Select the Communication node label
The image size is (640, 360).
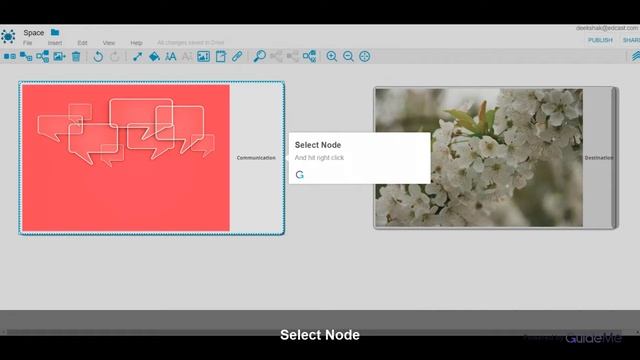[x=256, y=158]
